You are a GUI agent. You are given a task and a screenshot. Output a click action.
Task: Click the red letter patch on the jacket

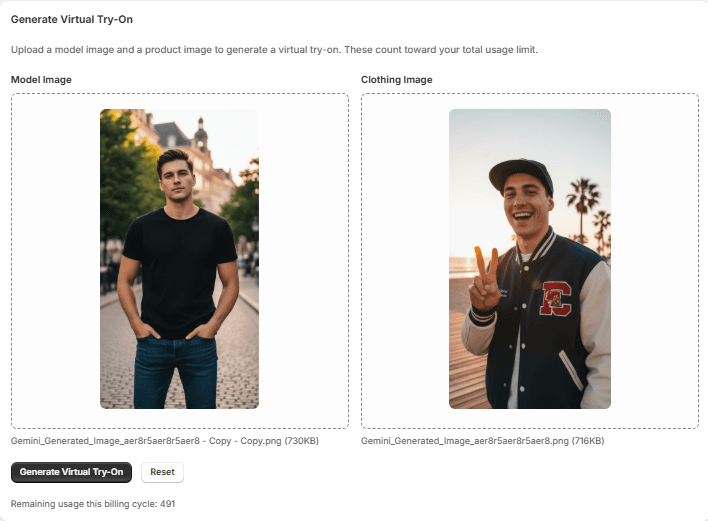click(555, 299)
